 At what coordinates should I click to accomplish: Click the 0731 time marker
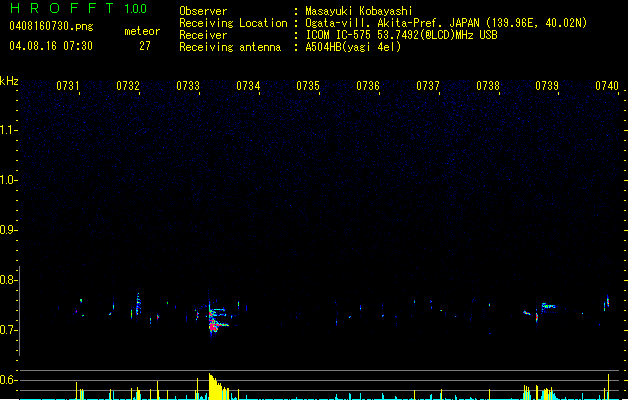(x=68, y=86)
